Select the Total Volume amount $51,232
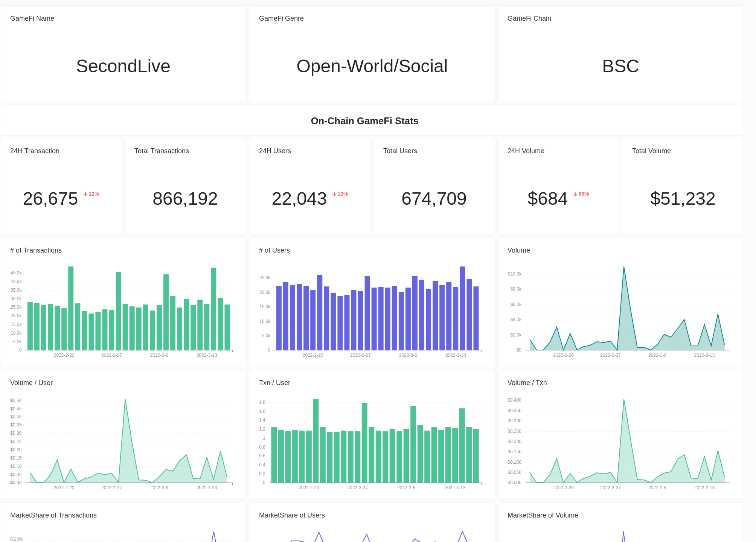The width and height of the screenshot is (756, 542). click(x=683, y=199)
